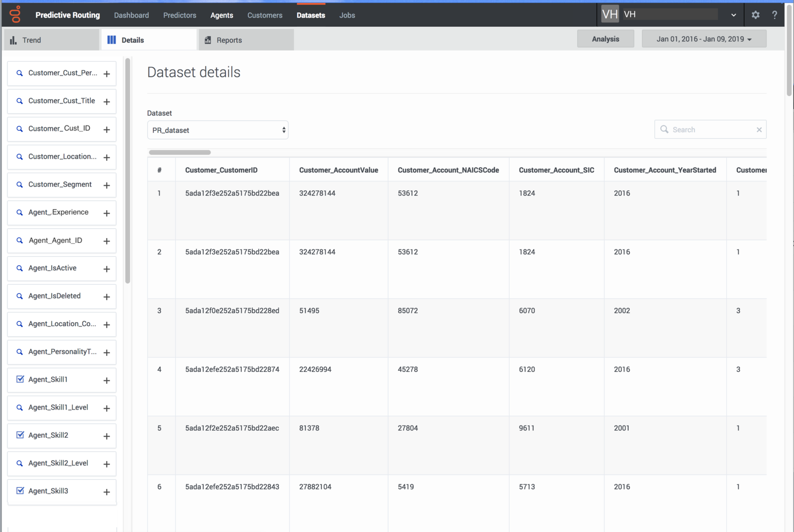This screenshot has width=794, height=532.
Task: Toggle the Agent_Skill2 checkbox
Action: 20,435
